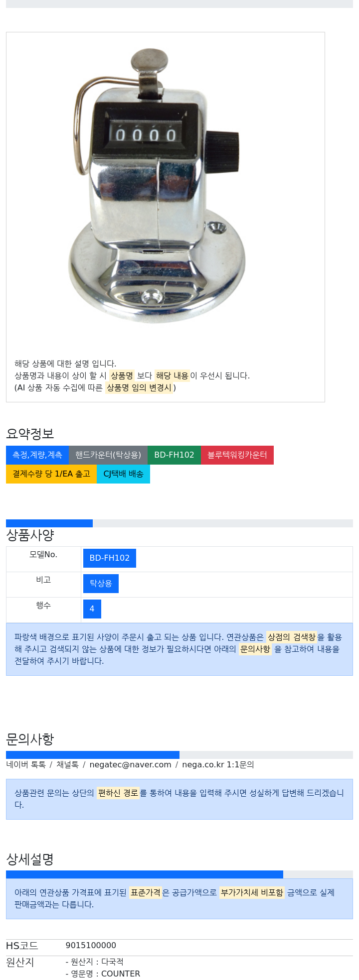Open the 네이버 톡톡 inquiry link
The image size is (359, 980).
point(26,764)
